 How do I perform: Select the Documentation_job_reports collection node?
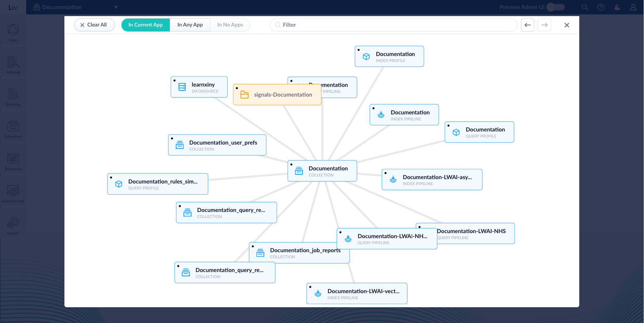[x=300, y=253]
